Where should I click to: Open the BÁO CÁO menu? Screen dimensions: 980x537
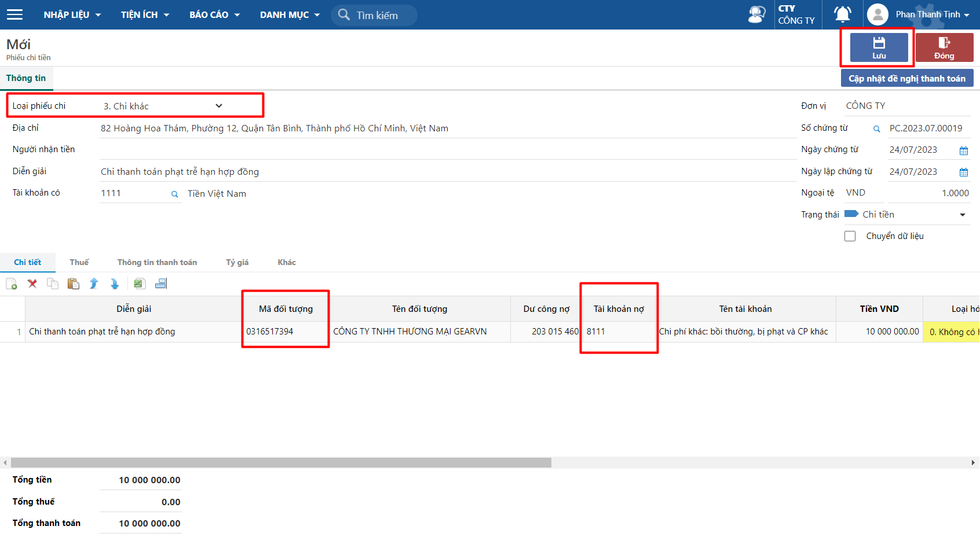click(x=214, y=14)
